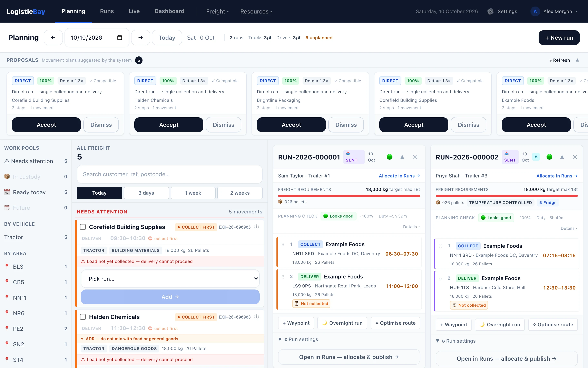588x368 pixels.
Task: Grab drag handle of Deliver stop in RUN-2026-000002
Action: [441, 278]
